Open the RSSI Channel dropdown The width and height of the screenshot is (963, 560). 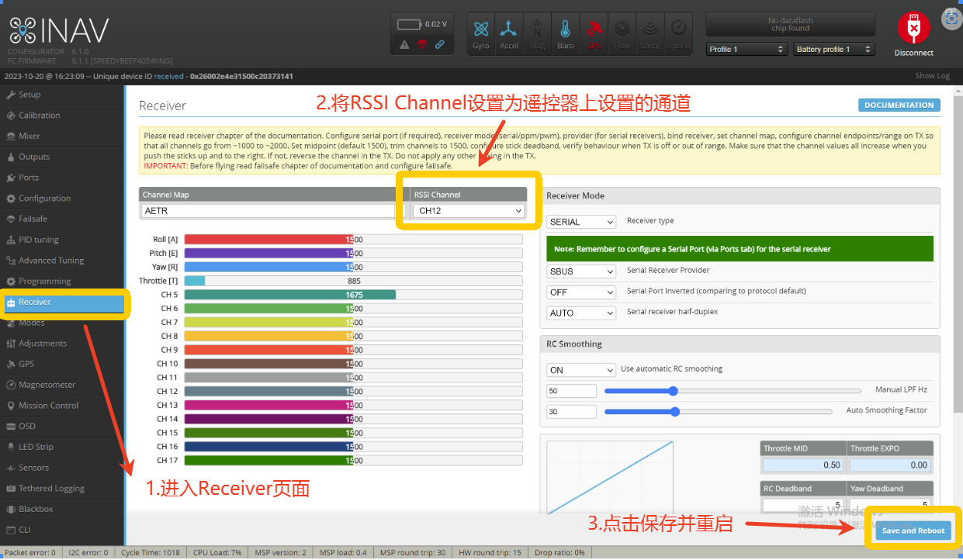[468, 210]
